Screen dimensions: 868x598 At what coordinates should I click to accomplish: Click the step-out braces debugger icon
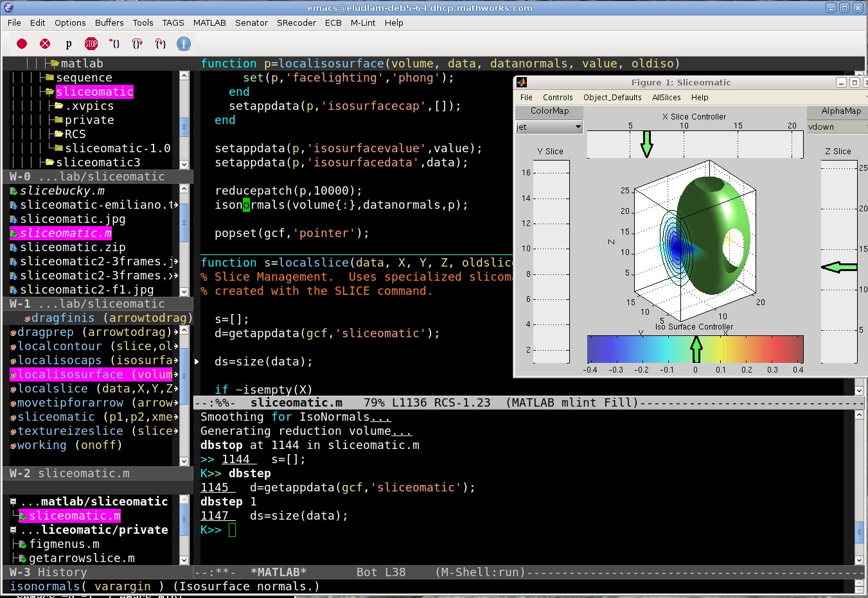[161, 44]
